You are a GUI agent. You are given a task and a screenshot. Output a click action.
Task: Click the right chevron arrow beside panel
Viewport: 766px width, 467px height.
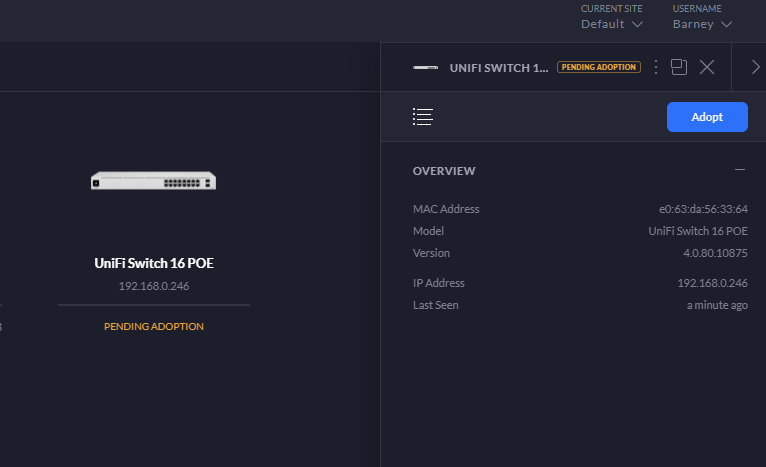[755, 67]
